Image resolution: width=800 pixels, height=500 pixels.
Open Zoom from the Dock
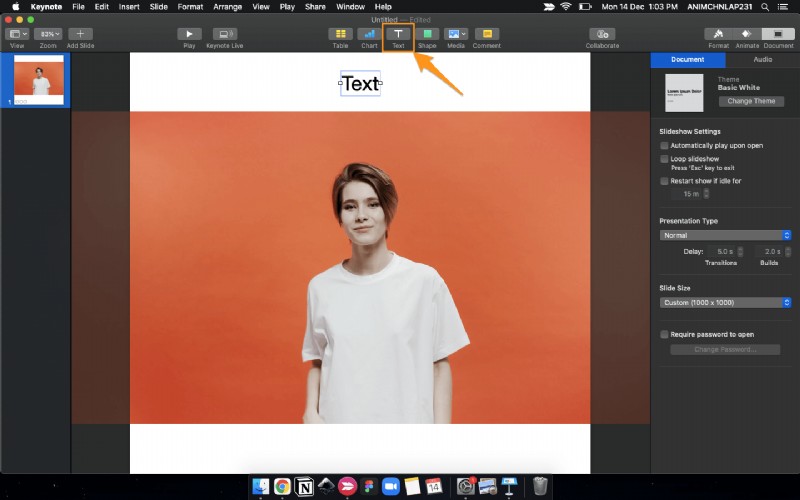(391, 486)
